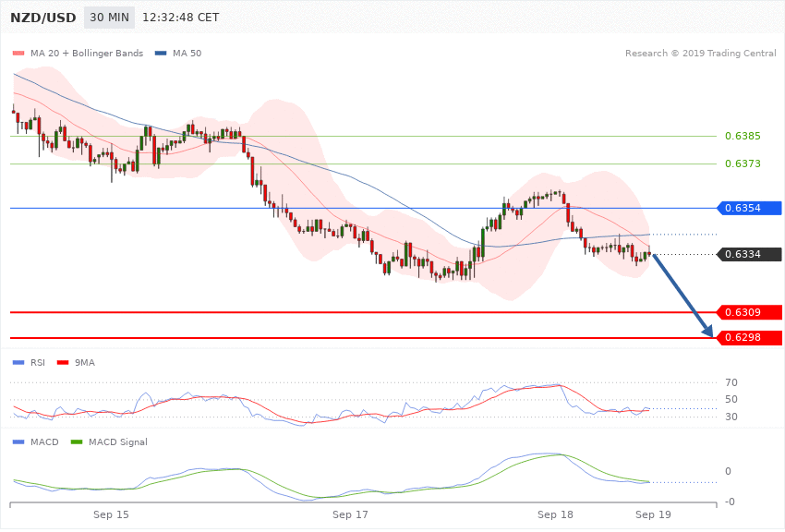Click the MACD 0 scale value
Screen dimensions: 785x532
[x=728, y=471]
